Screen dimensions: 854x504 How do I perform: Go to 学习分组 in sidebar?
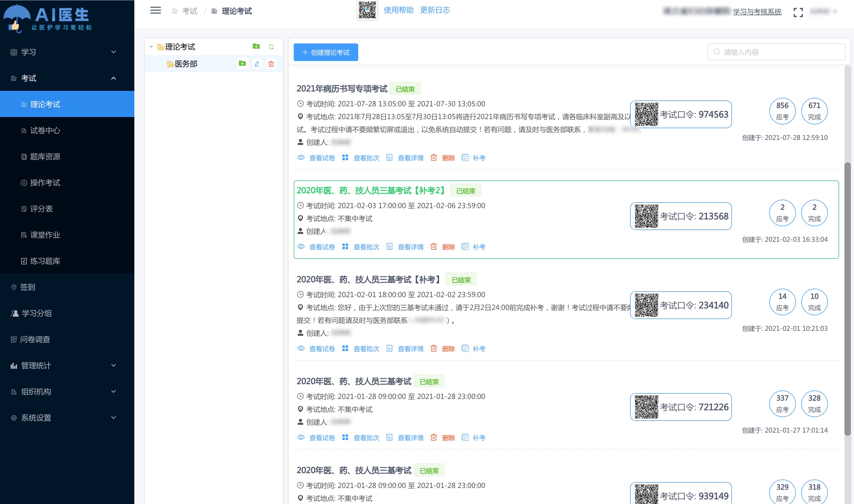[x=67, y=313]
